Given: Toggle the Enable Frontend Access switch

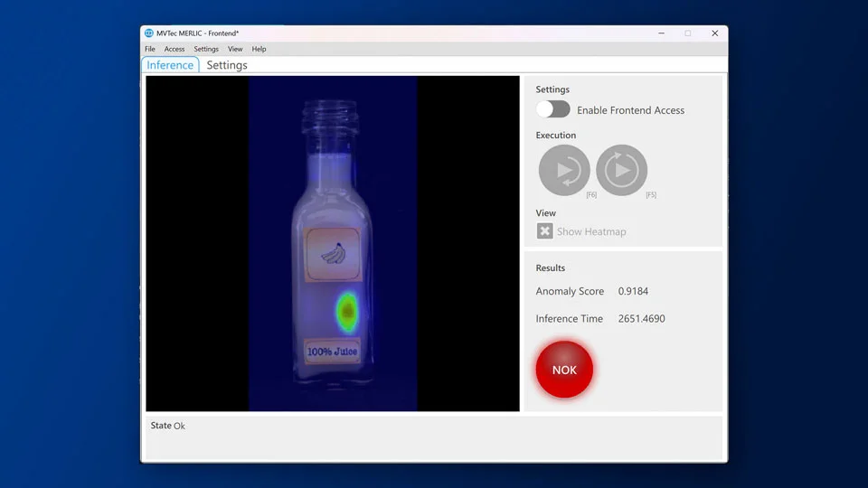Looking at the screenshot, I should tap(552, 109).
